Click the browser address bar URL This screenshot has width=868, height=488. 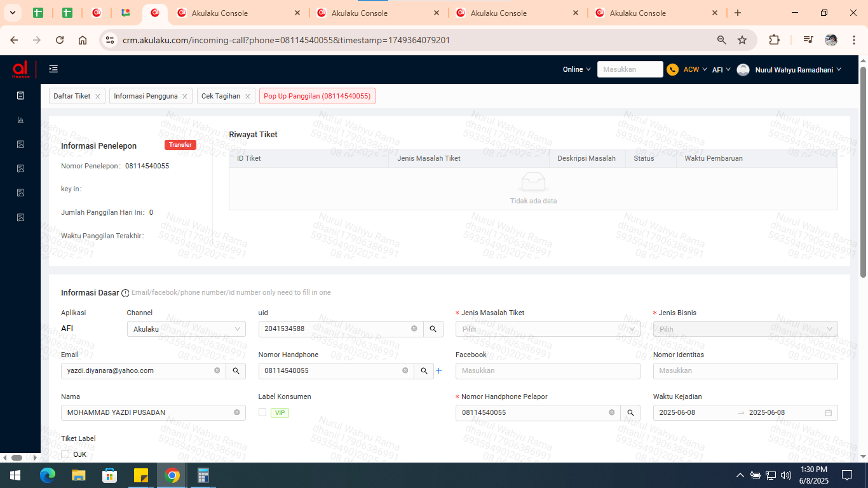(x=286, y=40)
